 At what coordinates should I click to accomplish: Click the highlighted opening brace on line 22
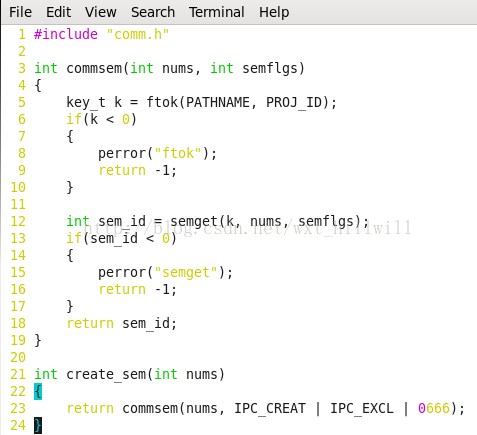pos(38,391)
